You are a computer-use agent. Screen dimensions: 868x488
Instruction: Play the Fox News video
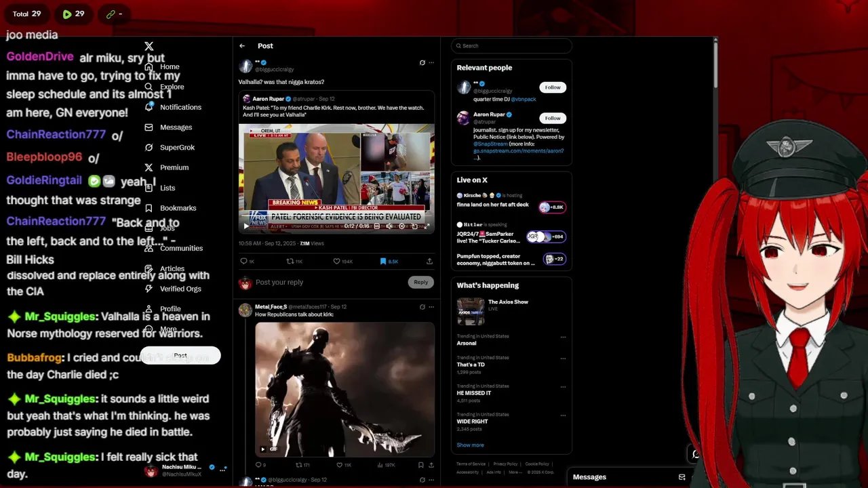(246, 226)
